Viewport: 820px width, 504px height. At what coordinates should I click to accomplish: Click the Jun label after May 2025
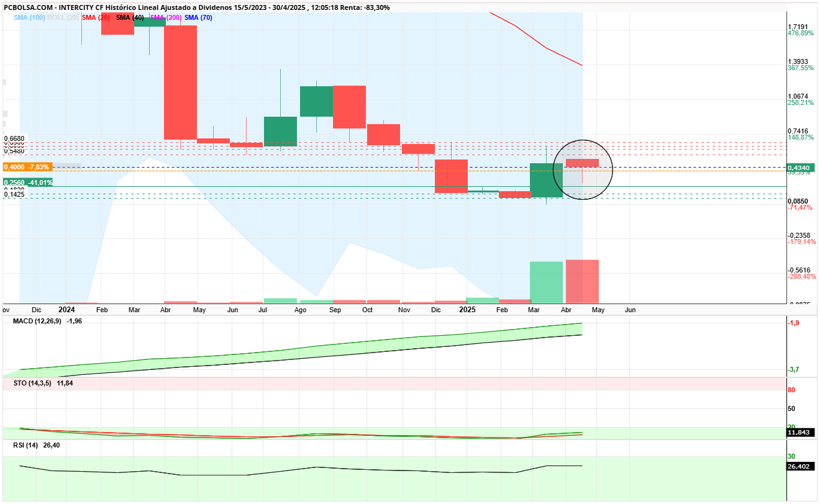point(630,309)
